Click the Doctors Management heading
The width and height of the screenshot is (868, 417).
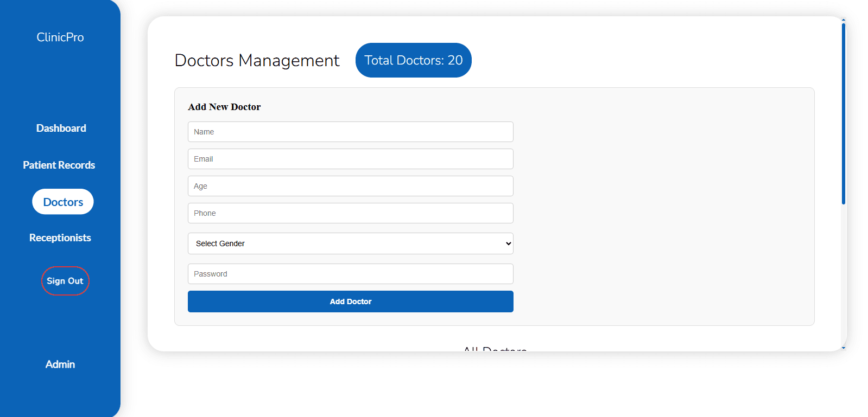click(x=257, y=61)
